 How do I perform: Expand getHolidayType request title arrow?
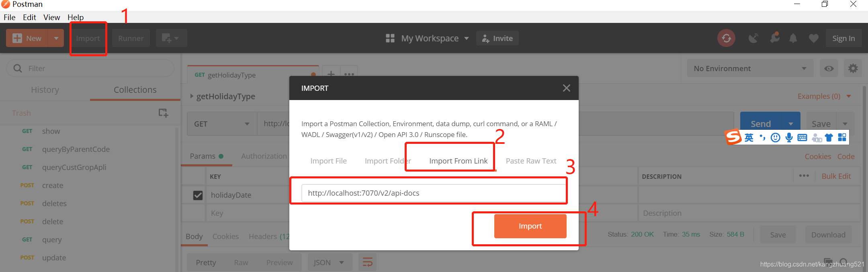tap(192, 96)
